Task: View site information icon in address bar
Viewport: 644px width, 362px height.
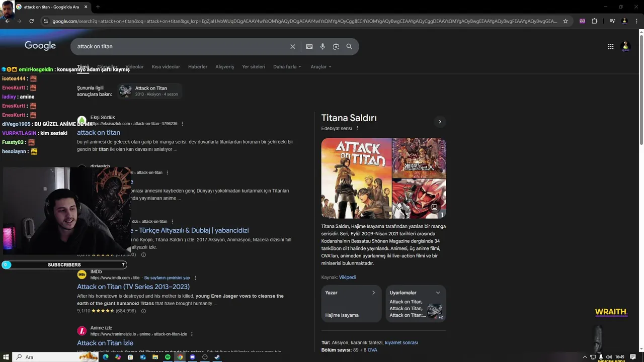Action: [46, 21]
